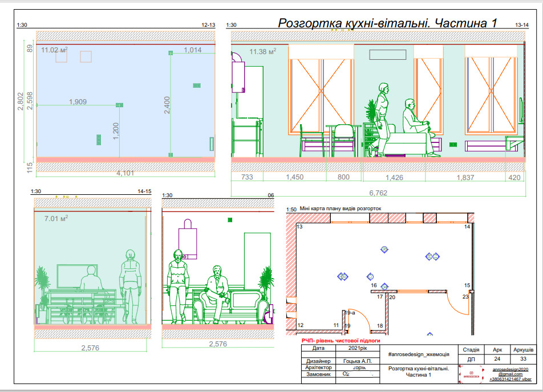Click the 6,762 overall dimension label
The height and width of the screenshot is (392, 543).
click(x=378, y=193)
